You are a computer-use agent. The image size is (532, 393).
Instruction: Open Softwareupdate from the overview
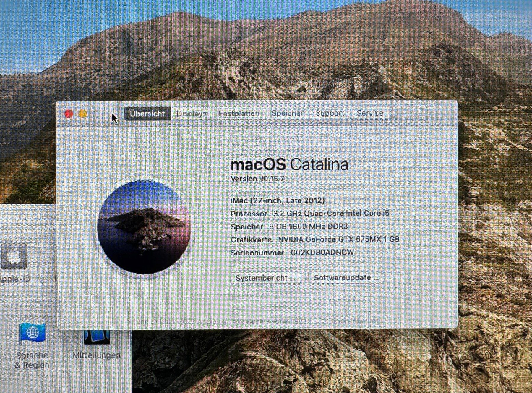346,278
